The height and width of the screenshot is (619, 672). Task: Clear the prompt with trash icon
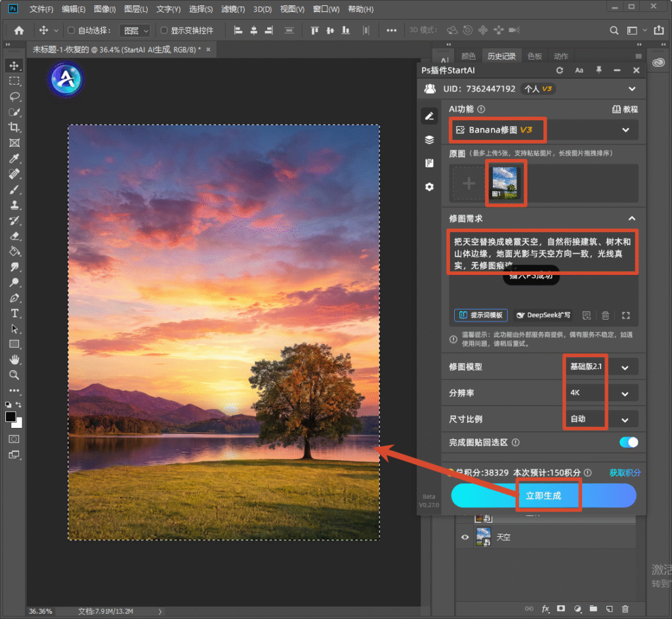[x=605, y=316]
